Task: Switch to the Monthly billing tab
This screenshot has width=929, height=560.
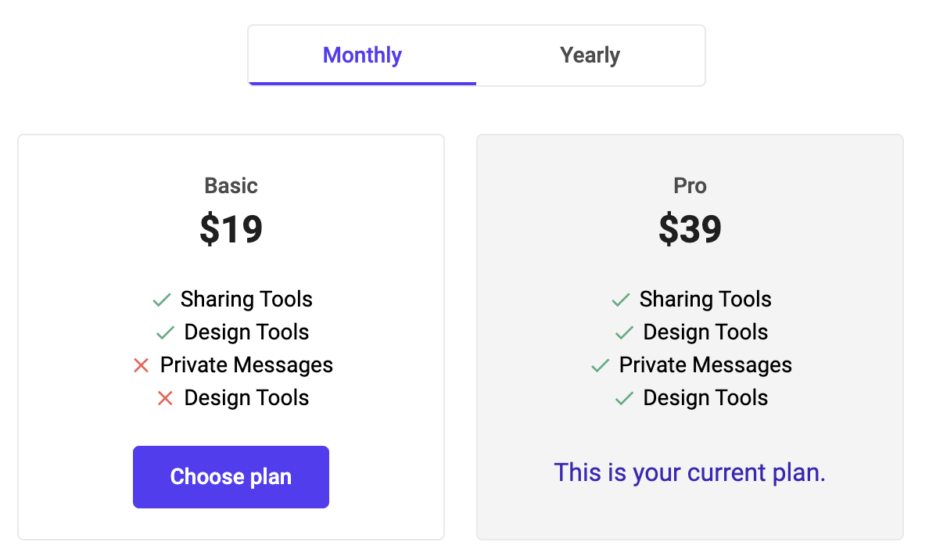Action: coord(362,56)
